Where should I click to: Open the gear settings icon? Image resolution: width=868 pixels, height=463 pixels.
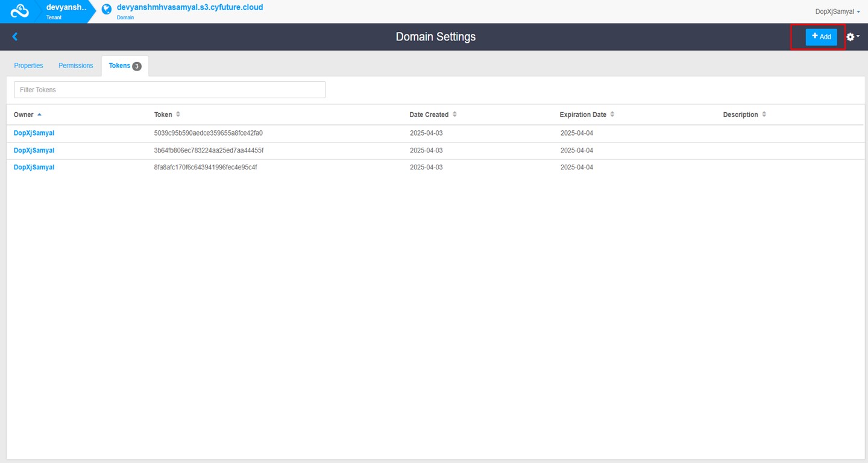(x=849, y=36)
